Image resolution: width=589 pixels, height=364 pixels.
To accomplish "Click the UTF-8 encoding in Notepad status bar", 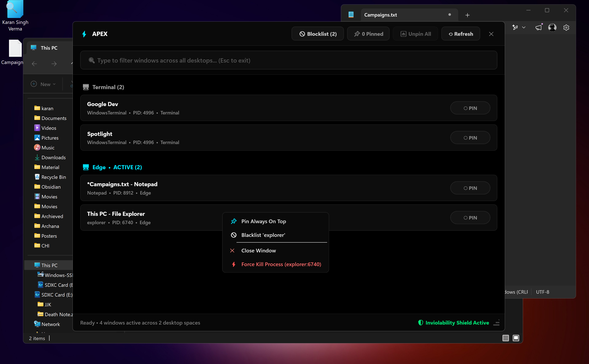I will click(x=543, y=292).
